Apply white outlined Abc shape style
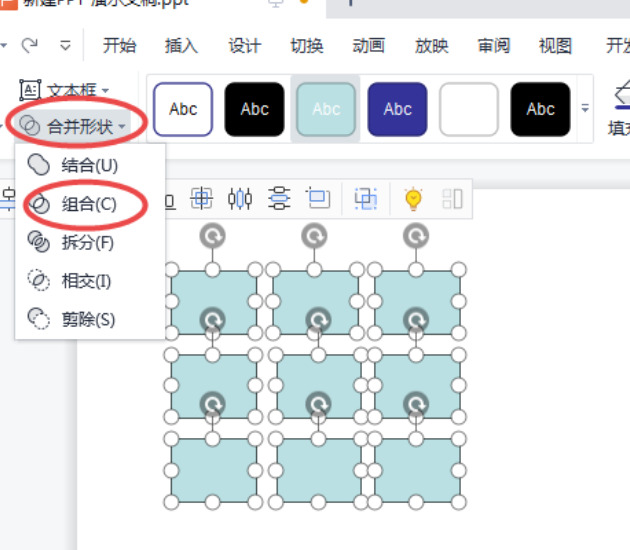The width and height of the screenshot is (630, 550). (183, 109)
